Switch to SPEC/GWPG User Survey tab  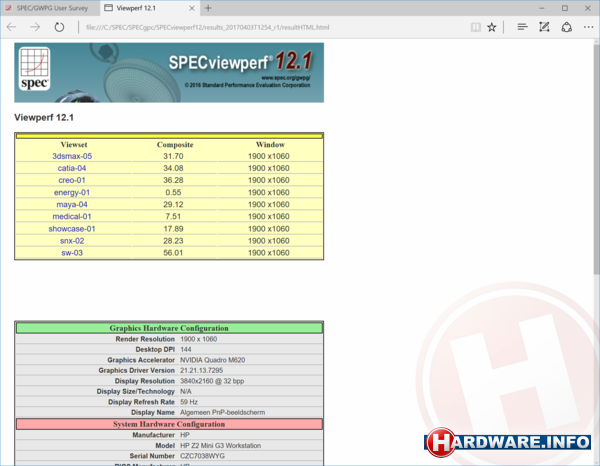(50, 8)
